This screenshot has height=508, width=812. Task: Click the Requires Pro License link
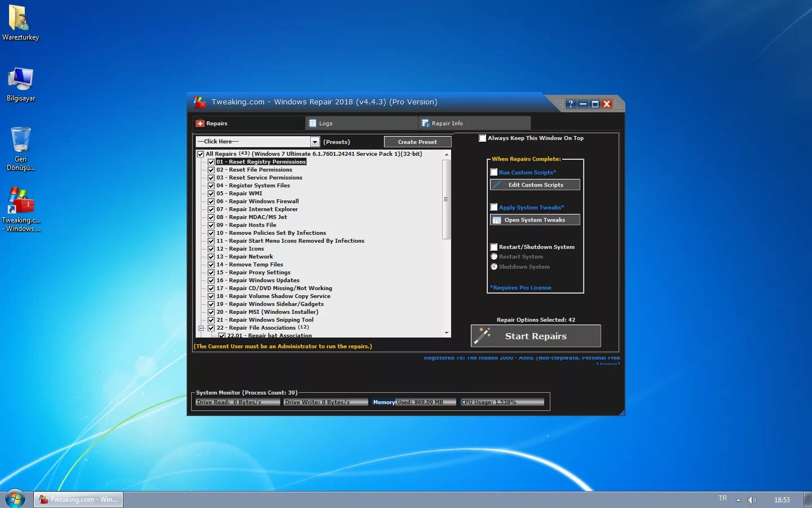click(520, 288)
